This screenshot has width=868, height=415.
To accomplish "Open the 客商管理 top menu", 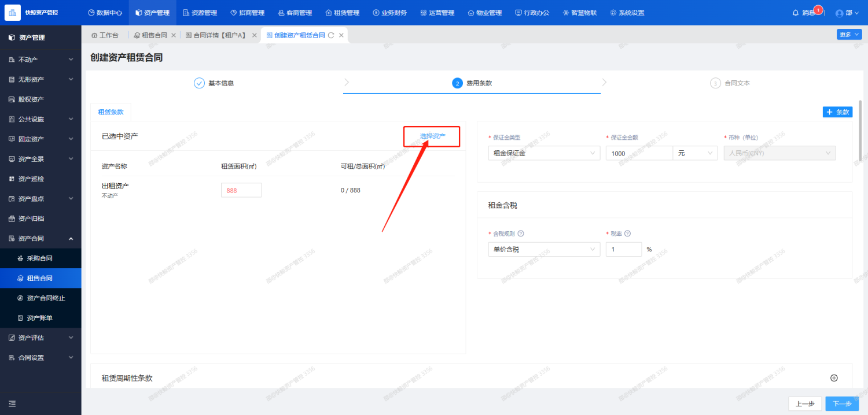I will pyautogui.click(x=295, y=13).
